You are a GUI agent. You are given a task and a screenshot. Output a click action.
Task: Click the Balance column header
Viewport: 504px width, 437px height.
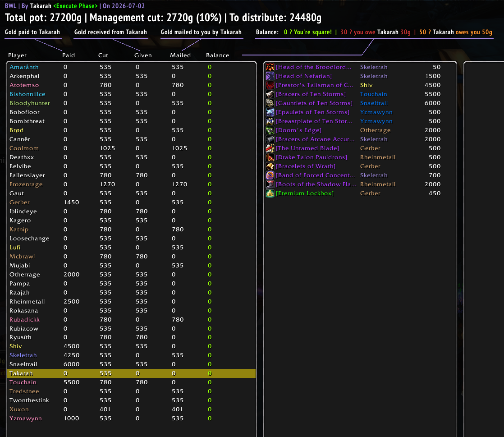click(x=218, y=55)
